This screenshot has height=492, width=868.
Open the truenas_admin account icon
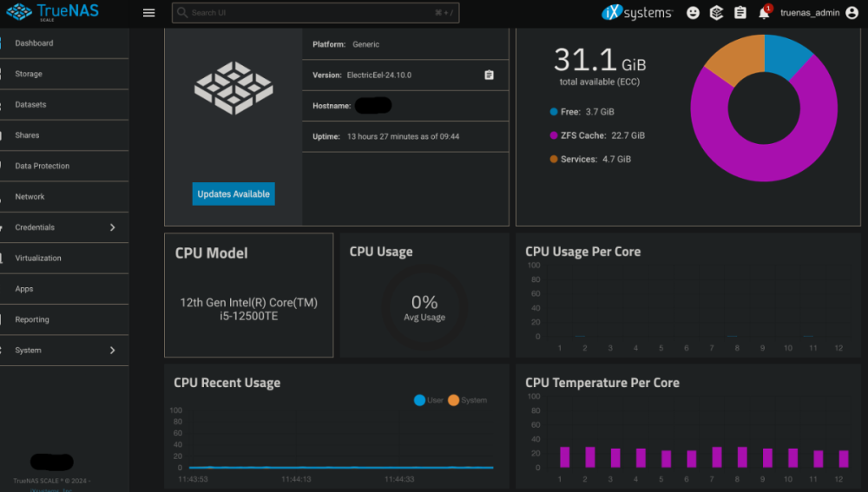(851, 13)
